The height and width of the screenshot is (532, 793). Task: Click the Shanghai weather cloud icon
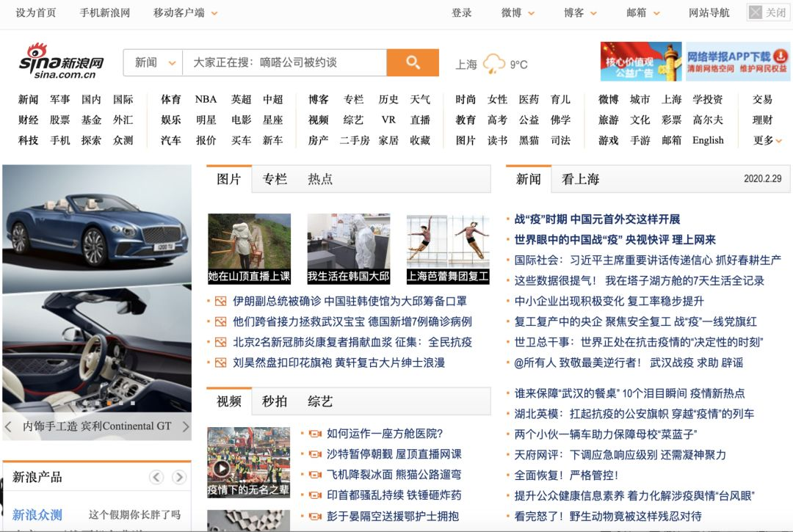(493, 64)
